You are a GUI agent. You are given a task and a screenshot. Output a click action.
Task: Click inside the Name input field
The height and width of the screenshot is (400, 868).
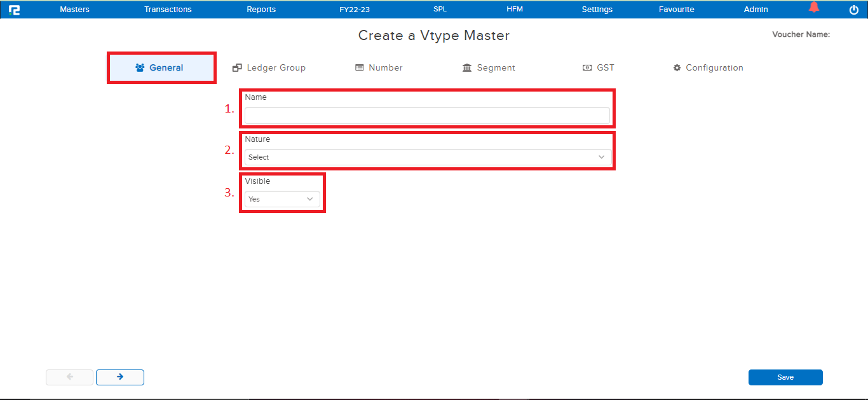click(x=427, y=115)
